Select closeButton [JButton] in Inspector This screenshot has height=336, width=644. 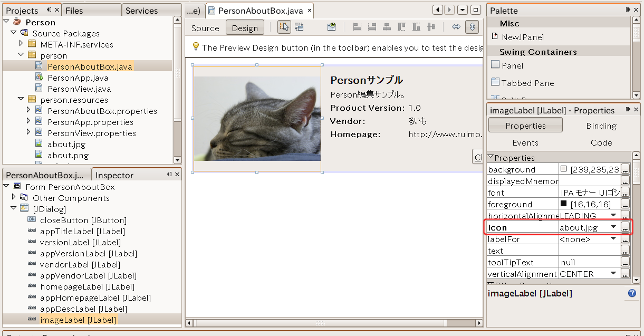[83, 220]
